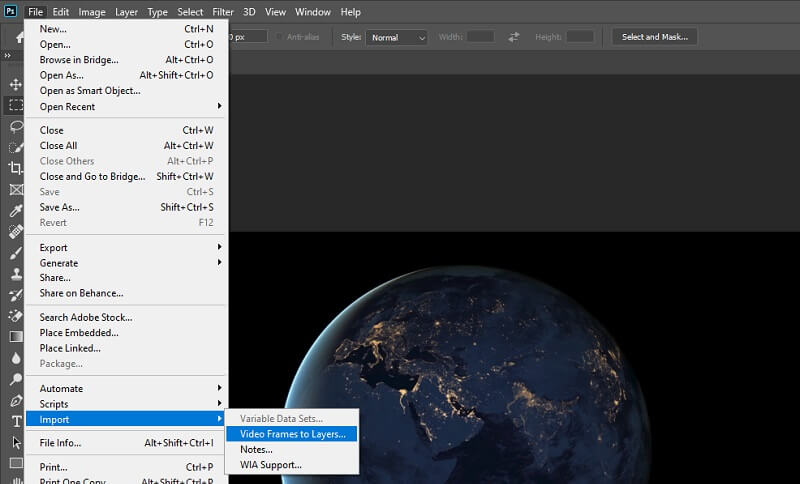This screenshot has height=484, width=800.
Task: Open the Filter menu
Action: coord(222,12)
